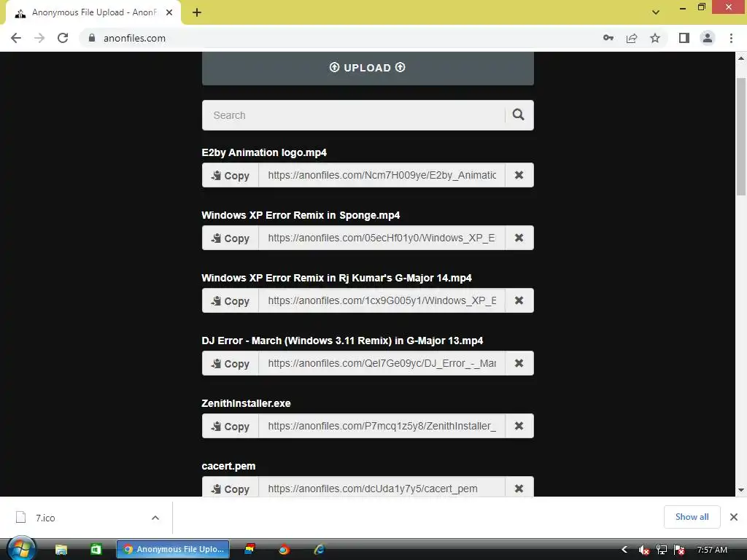This screenshot has width=747, height=560.
Task: Bookmark this tab with the star
Action: click(x=655, y=38)
